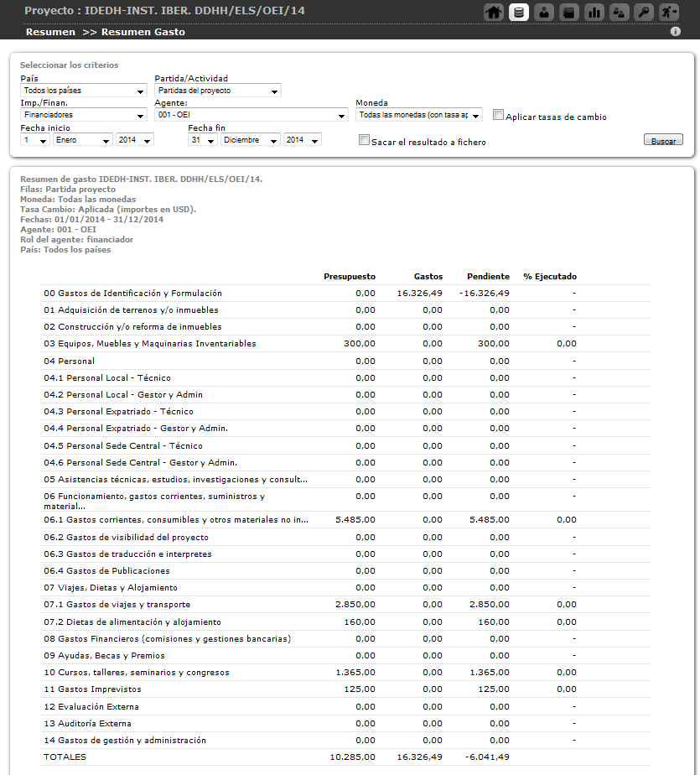The image size is (700, 775).
Task: Open the País dropdown
Action: (x=84, y=91)
